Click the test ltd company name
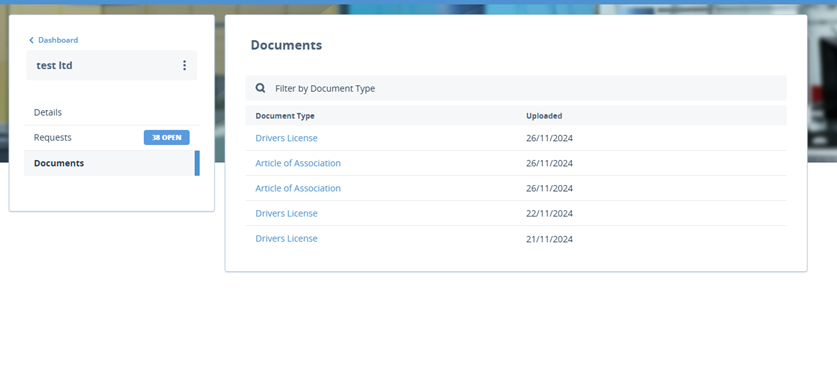The image size is (837, 381). (x=54, y=66)
